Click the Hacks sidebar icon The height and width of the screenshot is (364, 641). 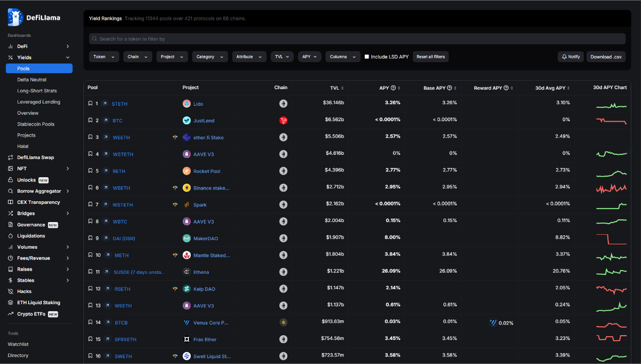11,291
